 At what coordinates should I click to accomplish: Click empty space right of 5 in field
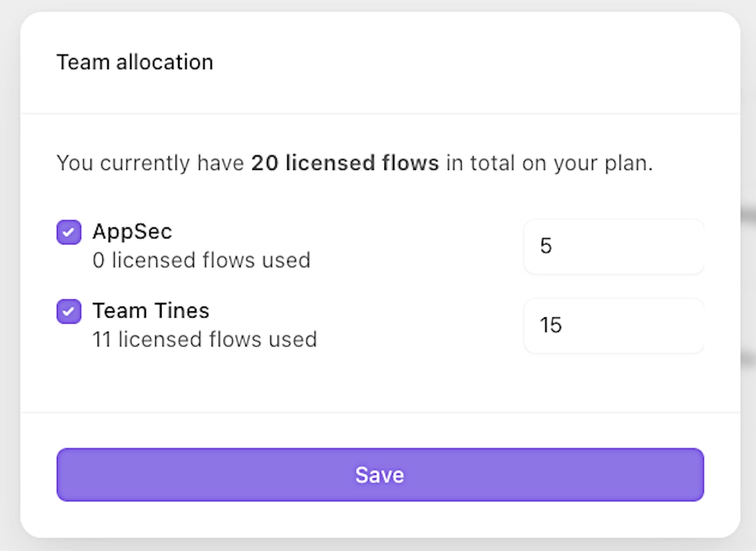pos(640,246)
